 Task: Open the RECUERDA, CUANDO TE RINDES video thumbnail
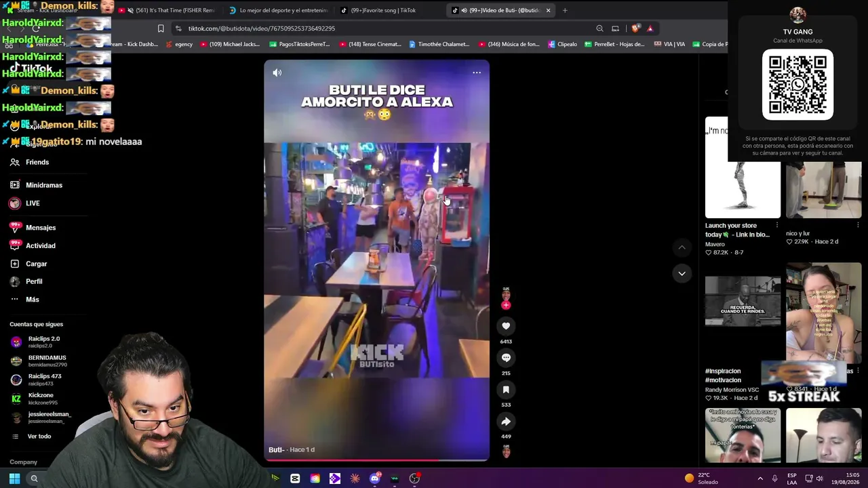pos(743,301)
